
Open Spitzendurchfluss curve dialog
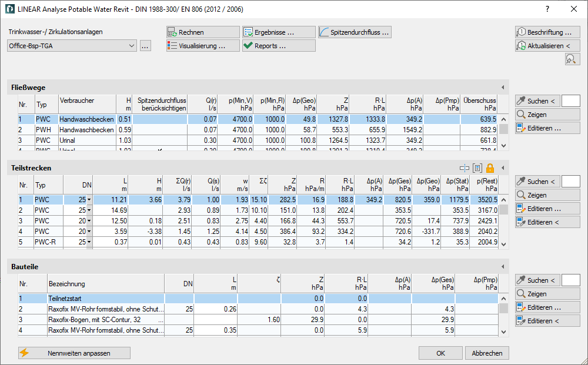(355, 32)
